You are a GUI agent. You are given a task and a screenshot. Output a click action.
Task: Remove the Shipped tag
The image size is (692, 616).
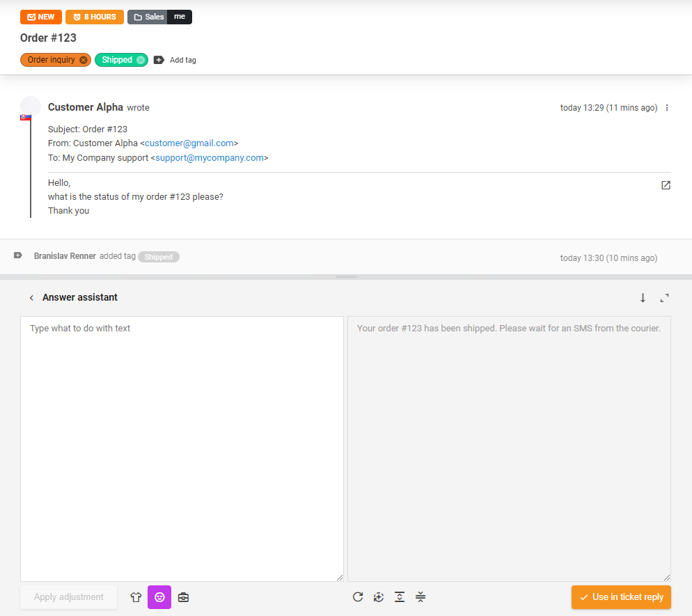click(x=139, y=60)
